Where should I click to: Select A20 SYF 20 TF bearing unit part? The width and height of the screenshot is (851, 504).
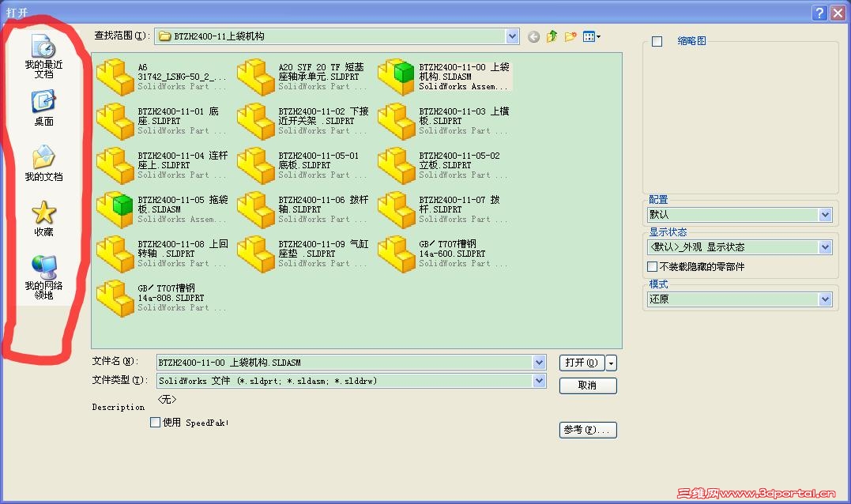tap(303, 77)
